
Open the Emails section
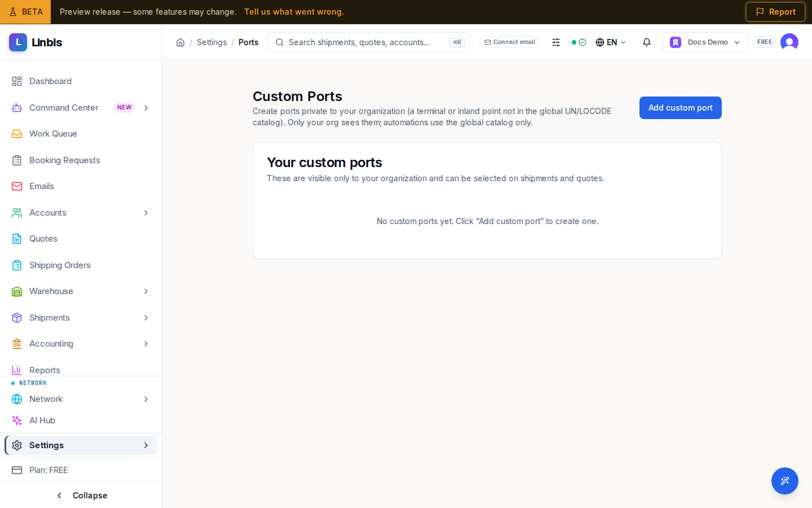[x=81, y=186]
